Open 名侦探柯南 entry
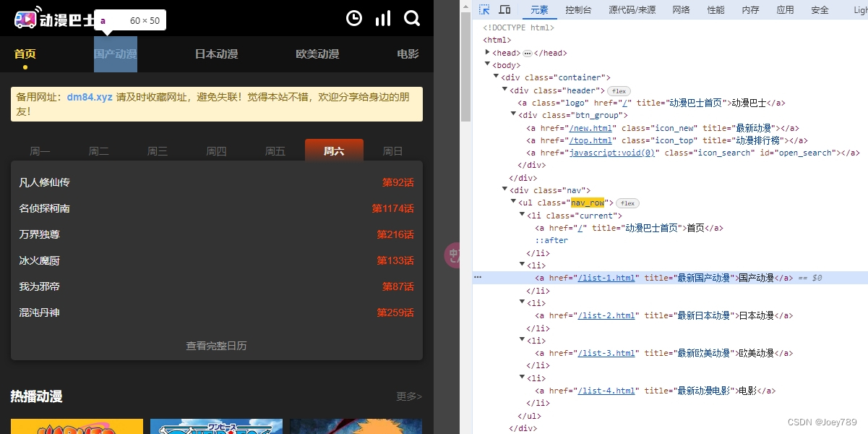 tap(45, 208)
